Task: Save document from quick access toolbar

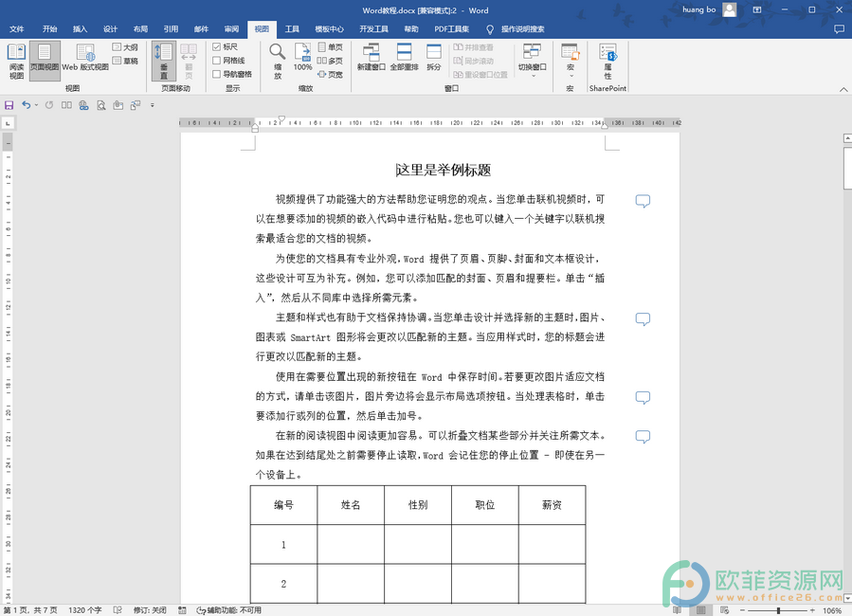Action: (x=9, y=105)
